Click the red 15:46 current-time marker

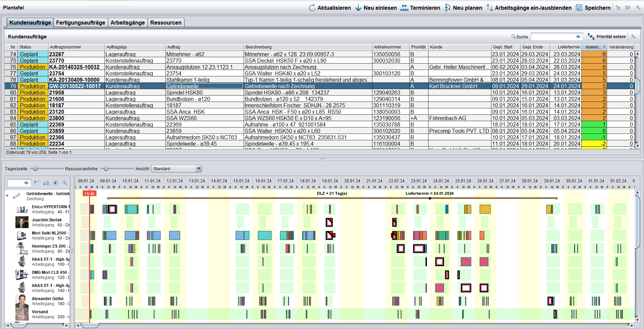coord(89,193)
